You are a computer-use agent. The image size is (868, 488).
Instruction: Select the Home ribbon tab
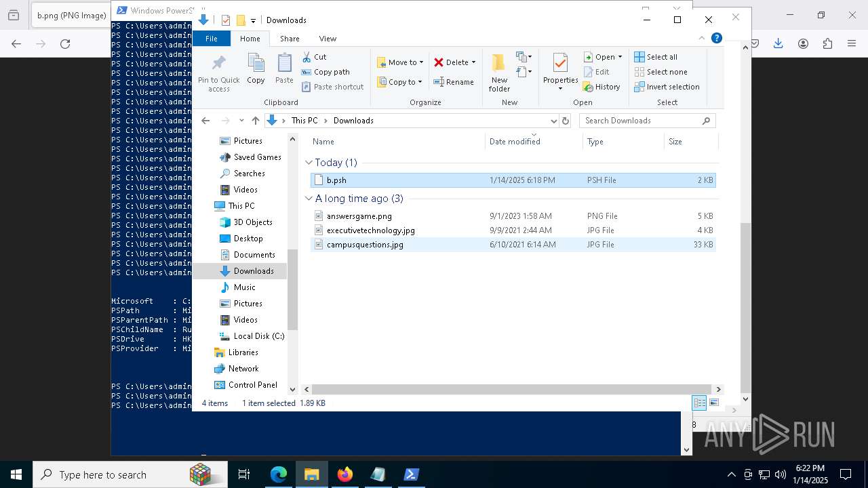(250, 39)
